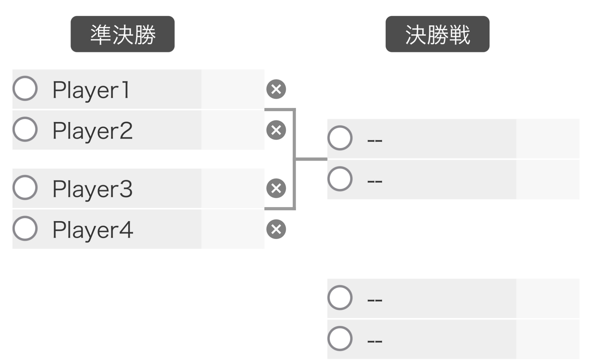Select lowest circle in bottom match
Viewport: 597px width, 364px height.
340,339
